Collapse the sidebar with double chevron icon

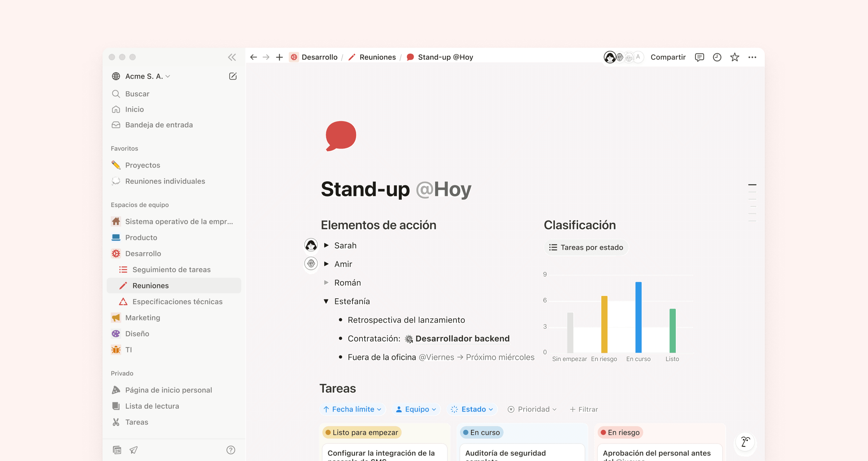click(232, 57)
